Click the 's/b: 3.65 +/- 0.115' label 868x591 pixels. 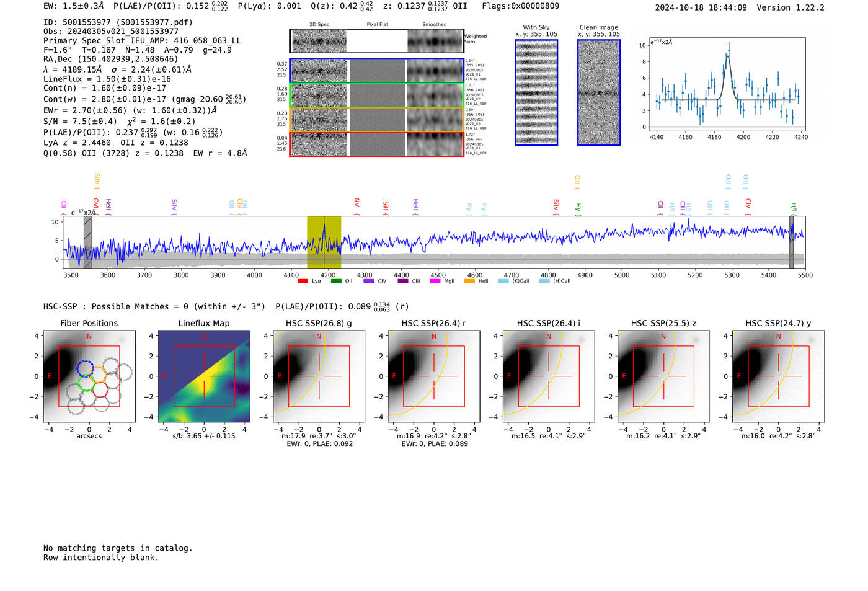[x=204, y=436]
